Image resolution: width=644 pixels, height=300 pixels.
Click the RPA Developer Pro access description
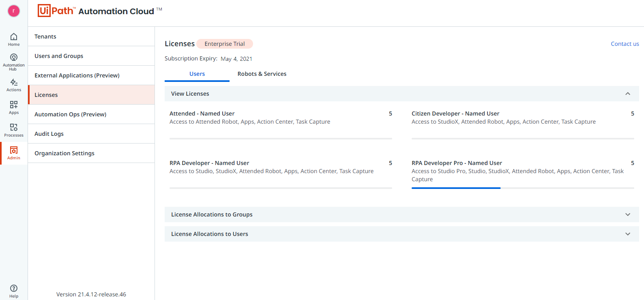pyautogui.click(x=517, y=175)
